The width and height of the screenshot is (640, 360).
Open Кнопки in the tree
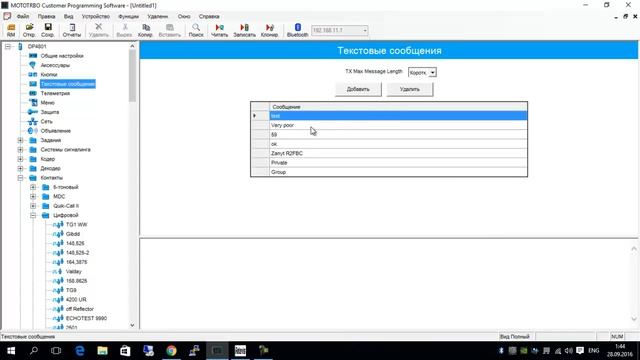(x=49, y=75)
